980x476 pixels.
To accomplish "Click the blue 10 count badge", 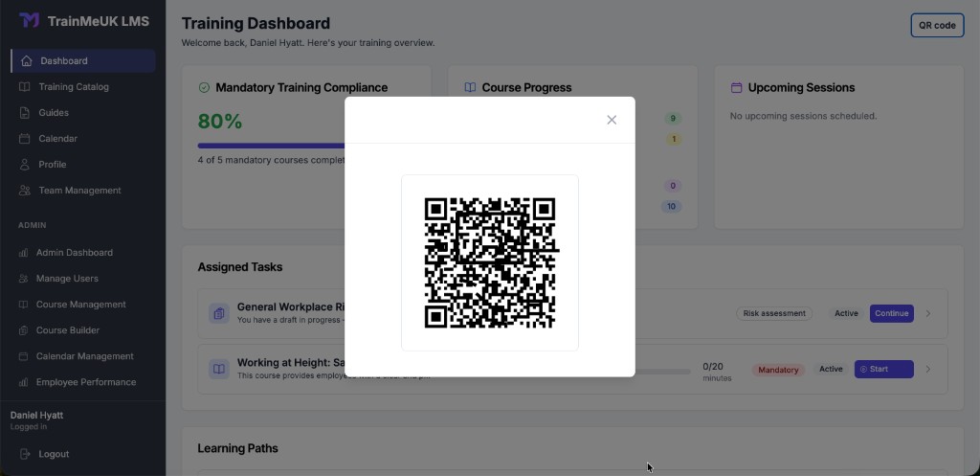I will pos(671,207).
